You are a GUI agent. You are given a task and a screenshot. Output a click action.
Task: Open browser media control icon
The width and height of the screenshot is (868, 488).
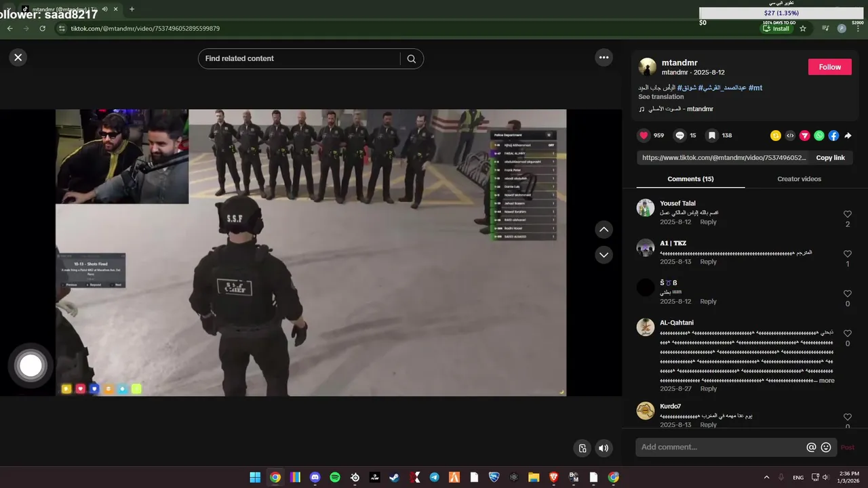click(825, 28)
